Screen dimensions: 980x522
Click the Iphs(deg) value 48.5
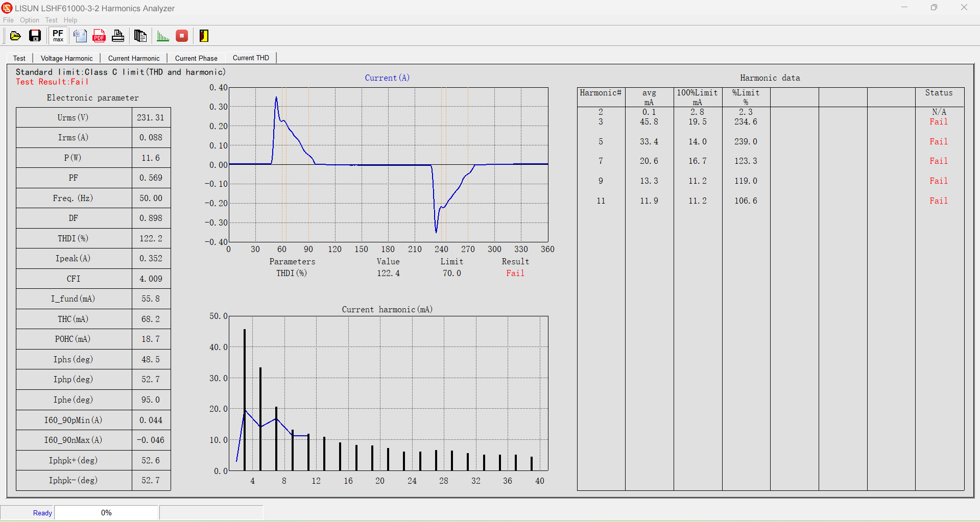point(151,359)
